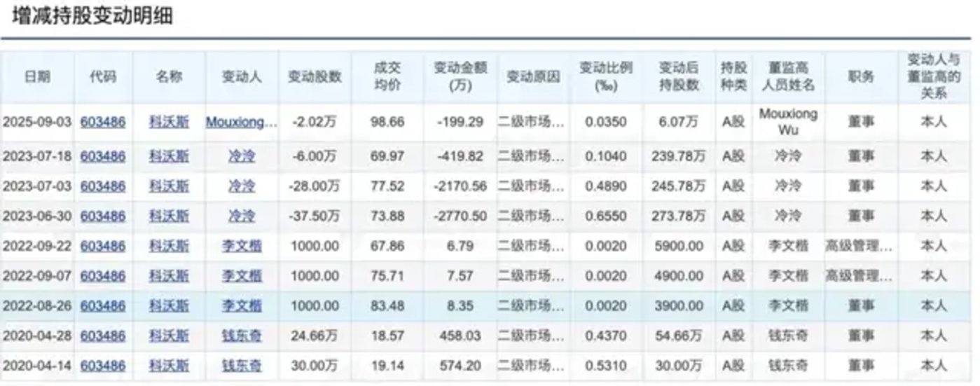980x386 pixels.
Task: Click the 变动金额(万) column header
Action: (x=460, y=77)
